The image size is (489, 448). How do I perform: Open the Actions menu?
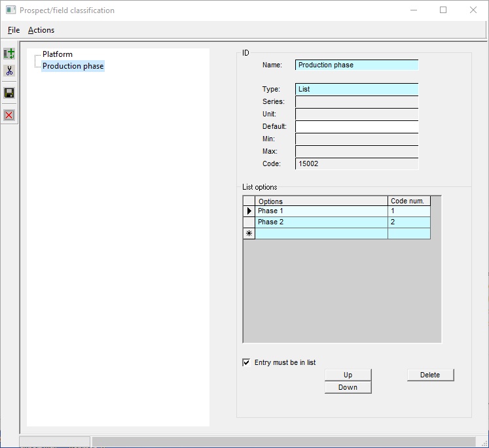[41, 30]
